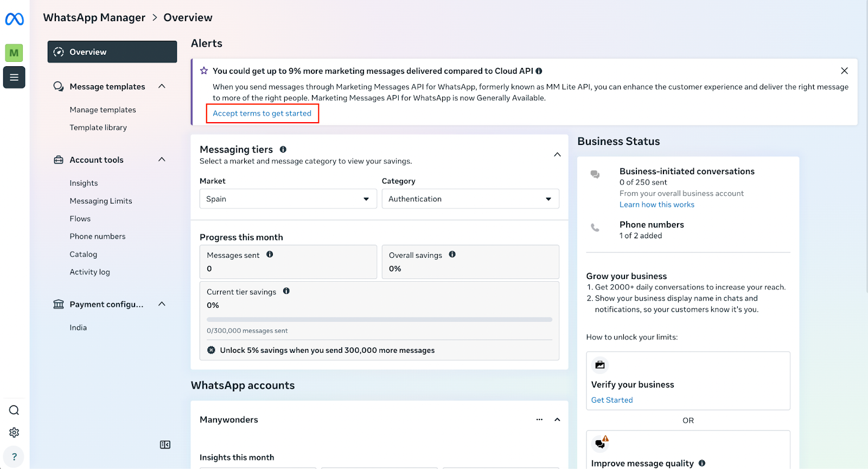The height and width of the screenshot is (469, 868).
Task: Click the help question mark icon
Action: [14, 457]
